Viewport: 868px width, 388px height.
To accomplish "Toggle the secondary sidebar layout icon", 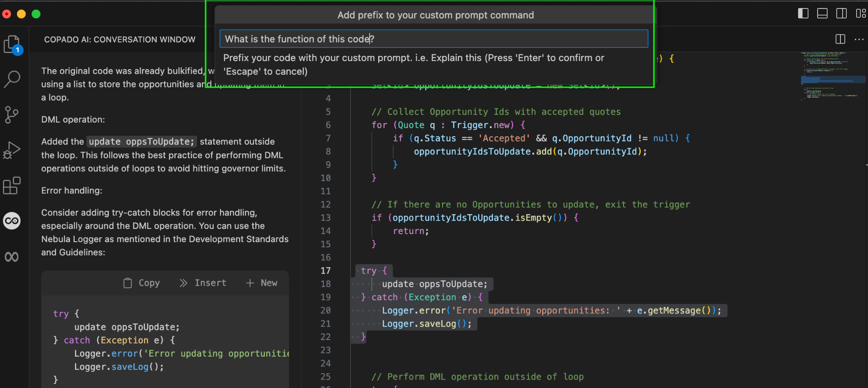I will pyautogui.click(x=842, y=14).
